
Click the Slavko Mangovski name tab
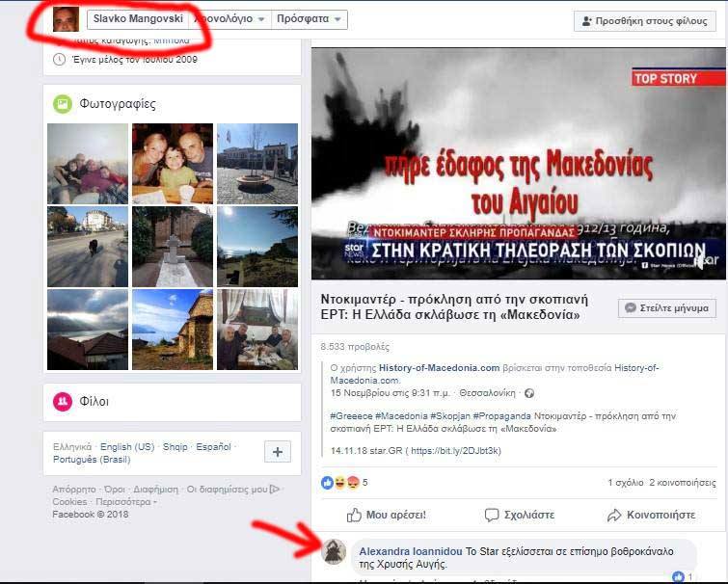click(138, 19)
